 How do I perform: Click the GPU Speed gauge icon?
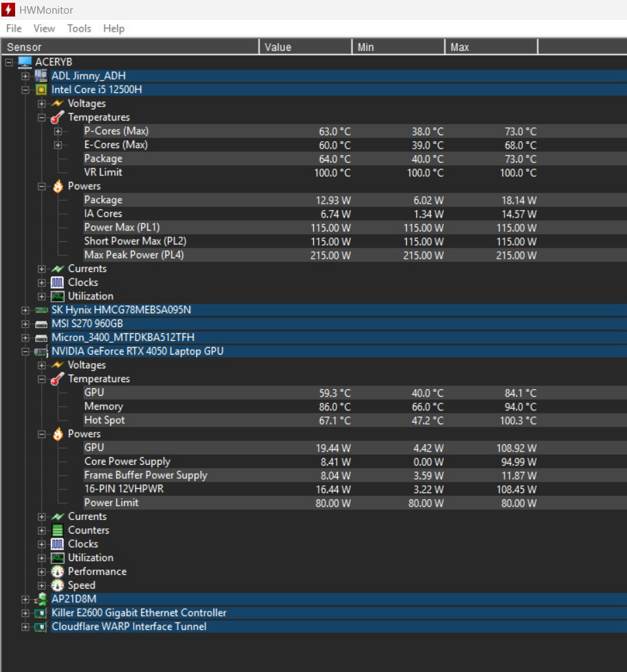(57, 585)
